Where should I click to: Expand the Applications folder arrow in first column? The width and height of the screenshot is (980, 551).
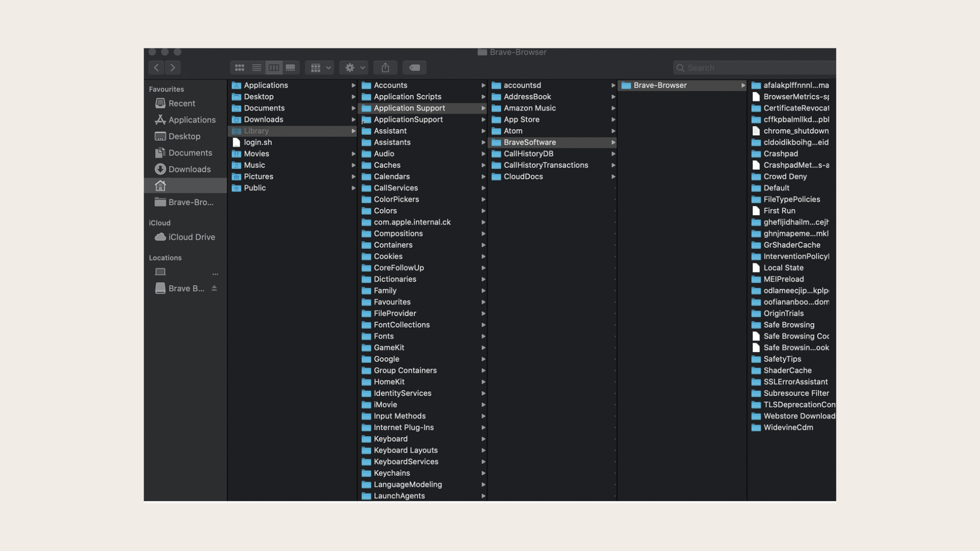pyautogui.click(x=353, y=85)
